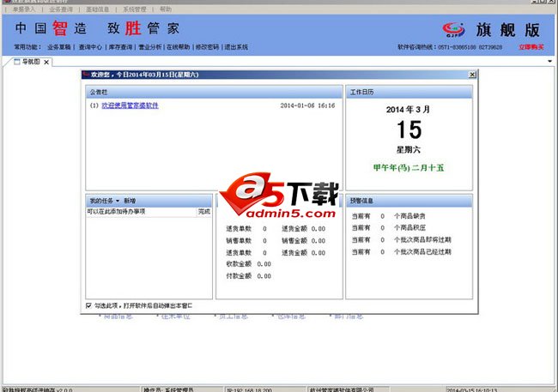Click the 付款金额 value 0.00
The width and height of the screenshot is (558, 392).
point(264,276)
